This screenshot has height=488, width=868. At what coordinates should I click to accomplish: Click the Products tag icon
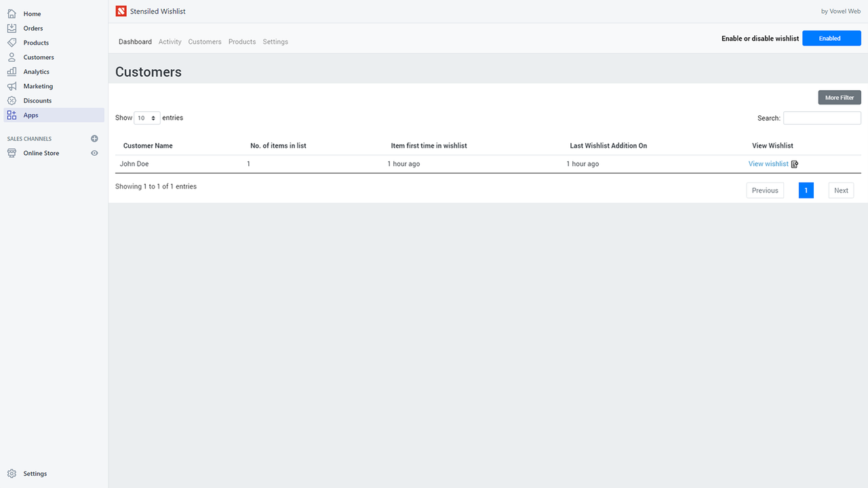pos(12,43)
